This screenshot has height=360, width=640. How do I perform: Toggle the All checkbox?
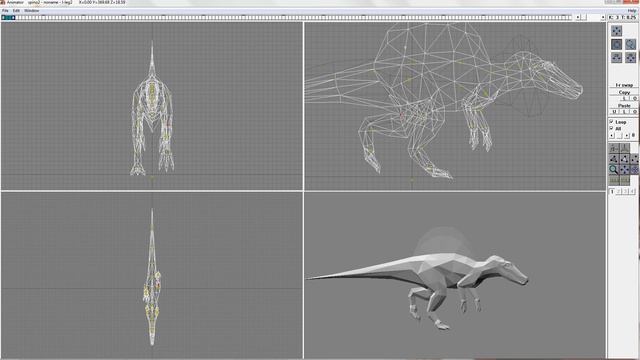pos(611,128)
